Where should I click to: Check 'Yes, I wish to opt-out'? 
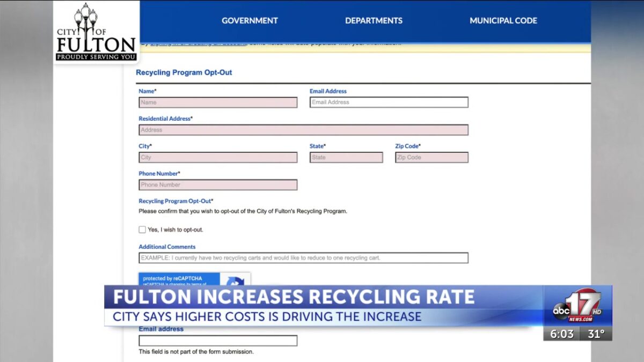pos(142,229)
